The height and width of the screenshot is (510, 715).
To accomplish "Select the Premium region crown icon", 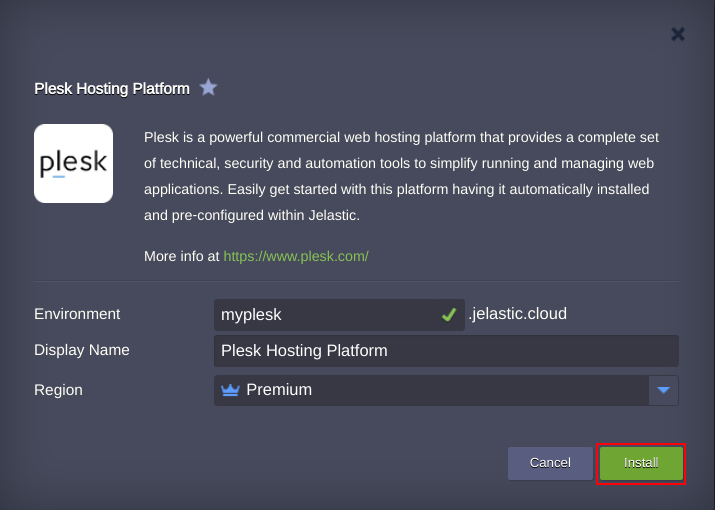I will coord(230,390).
